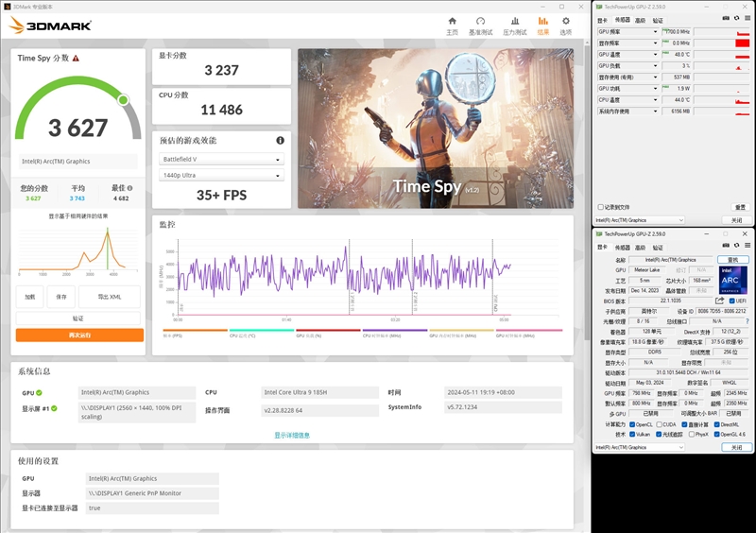Switch to 传感器 tab in GPU-Z 显卡 window
The image size is (756, 533).
click(x=622, y=248)
